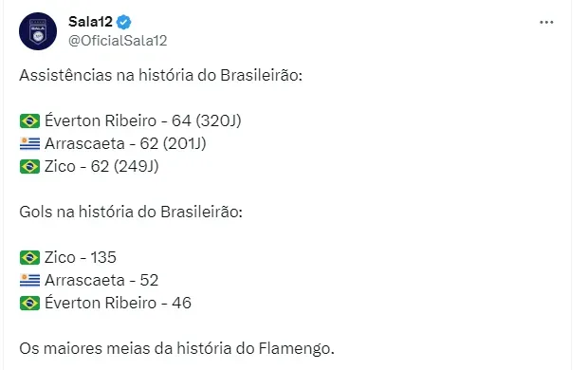Click the text 'Zico - 62 (249J)'
The width and height of the screenshot is (588, 370).
pyautogui.click(x=101, y=166)
